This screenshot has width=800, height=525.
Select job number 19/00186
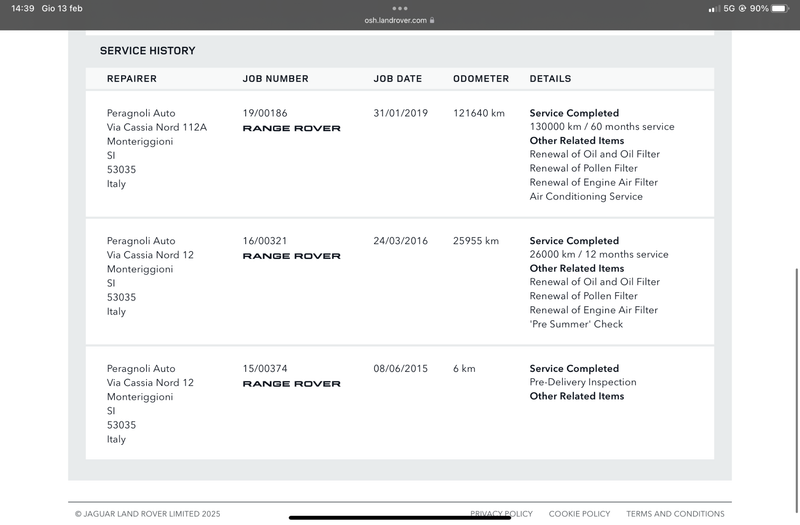(x=265, y=113)
